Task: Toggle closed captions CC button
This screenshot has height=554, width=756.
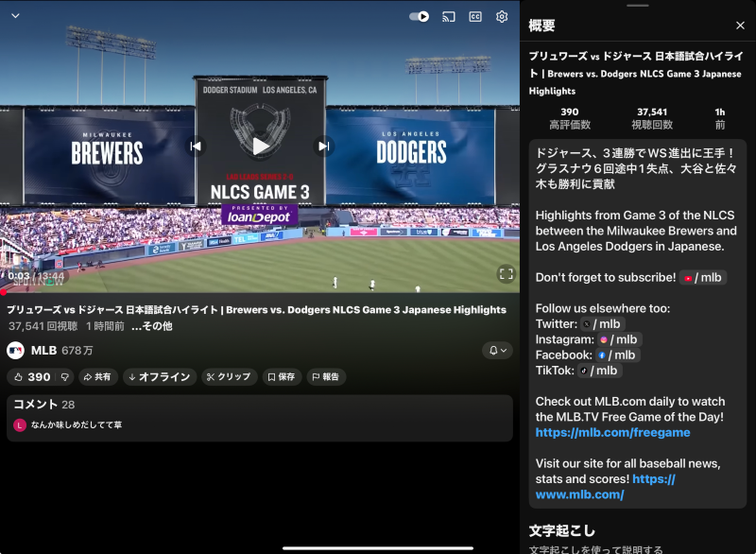Action: point(475,16)
